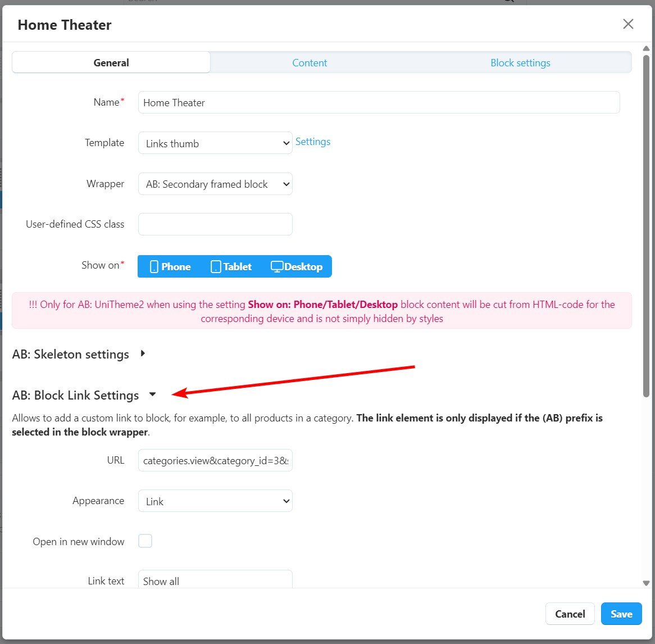Screen dimensions: 655x644
Task: Click the Name input field
Action: 379,103
